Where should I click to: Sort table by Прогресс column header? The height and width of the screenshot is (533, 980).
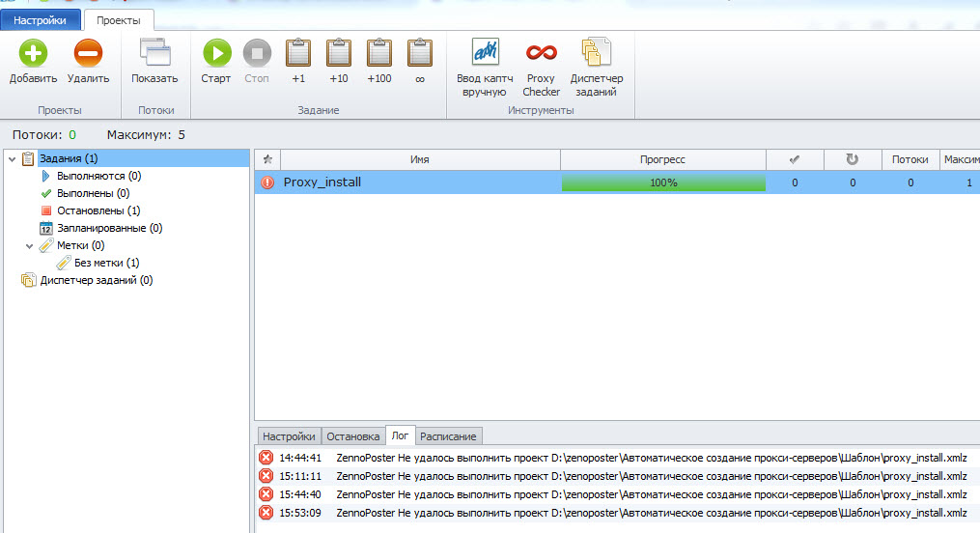[663, 159]
